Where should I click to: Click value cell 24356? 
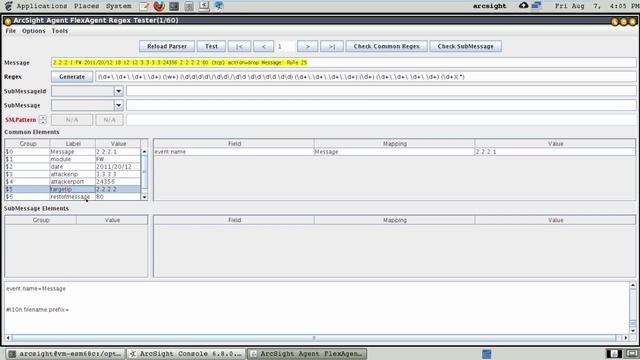point(118,182)
